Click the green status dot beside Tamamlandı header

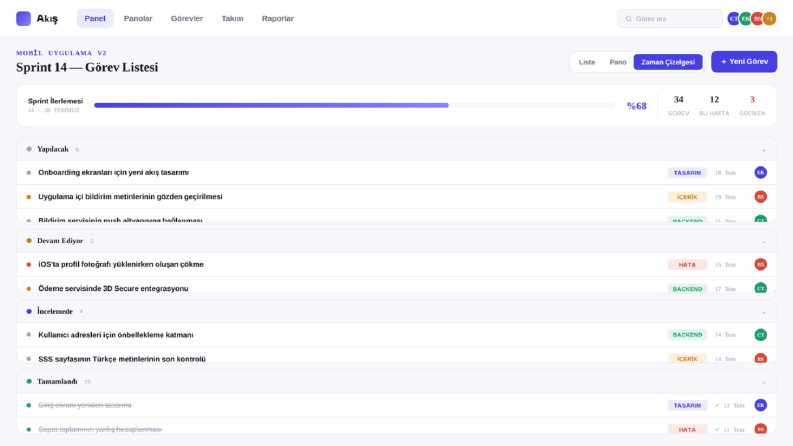click(29, 381)
